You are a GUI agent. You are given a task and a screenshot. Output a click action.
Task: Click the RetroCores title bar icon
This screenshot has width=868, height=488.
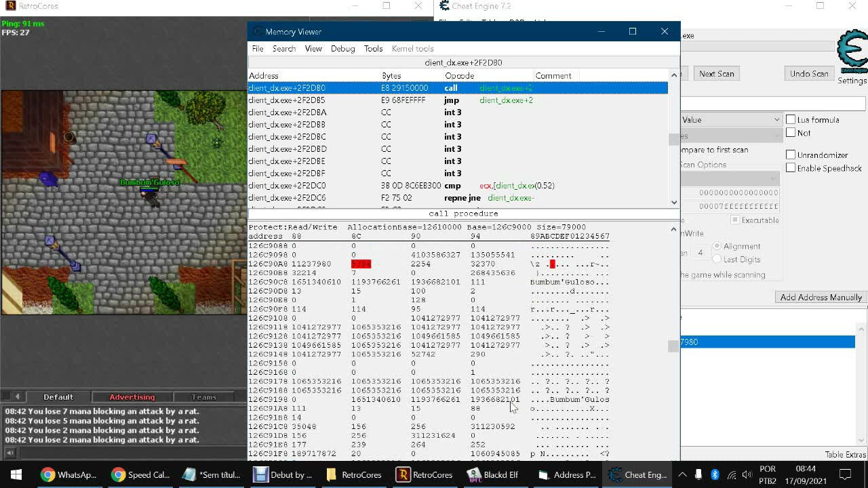click(x=9, y=6)
